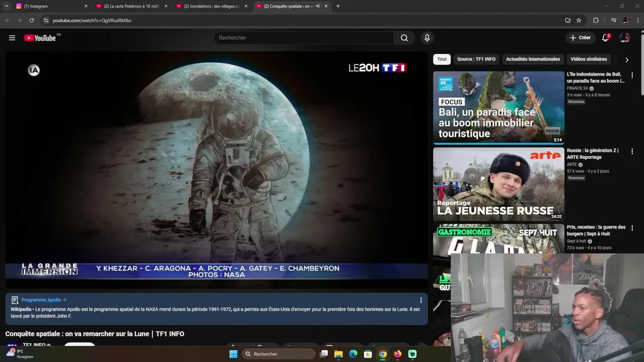Mute the Conquête spatiale tab audio icon
The width and height of the screenshot is (644, 362).
tap(318, 6)
